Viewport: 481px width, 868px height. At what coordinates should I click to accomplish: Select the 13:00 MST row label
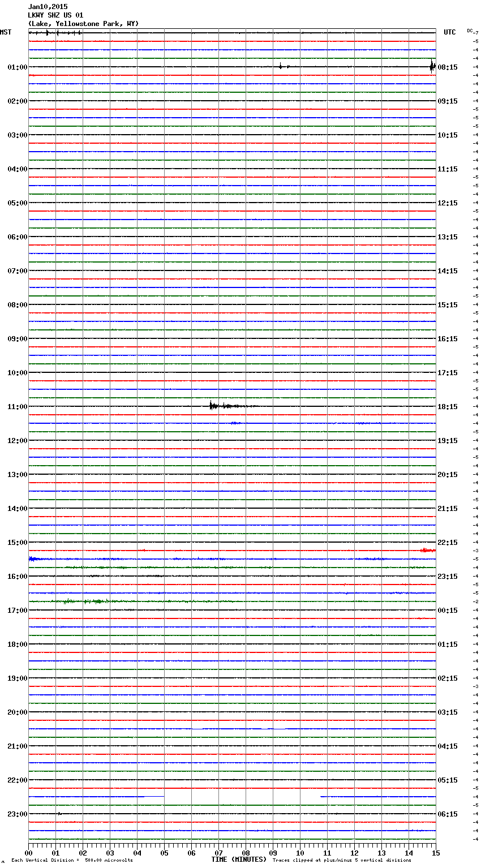click(x=18, y=475)
